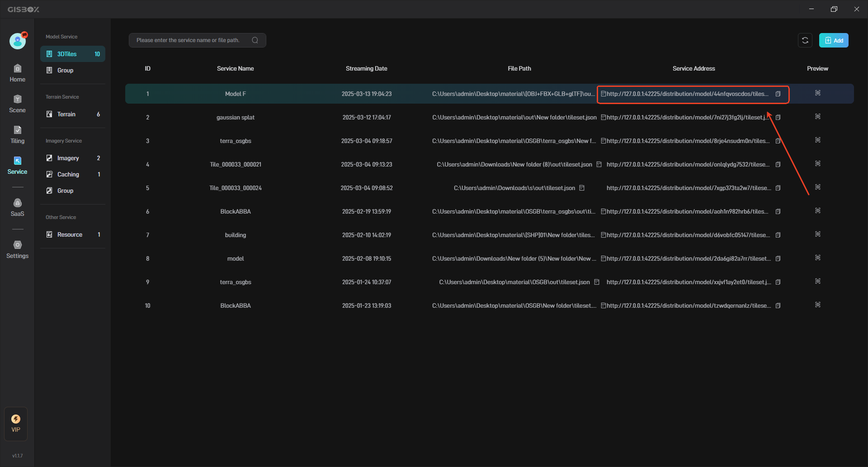Click the Streaming Date column header
The width and height of the screenshot is (868, 467).
pos(367,69)
